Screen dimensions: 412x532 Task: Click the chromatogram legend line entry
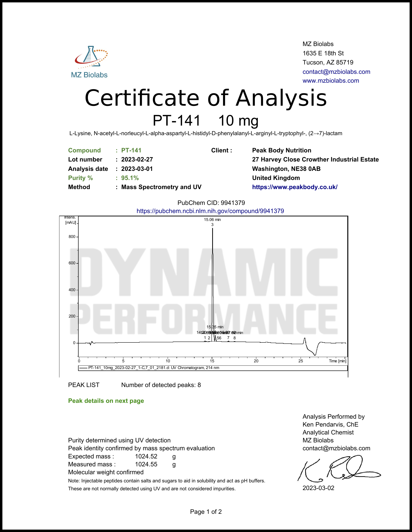click(153, 368)
